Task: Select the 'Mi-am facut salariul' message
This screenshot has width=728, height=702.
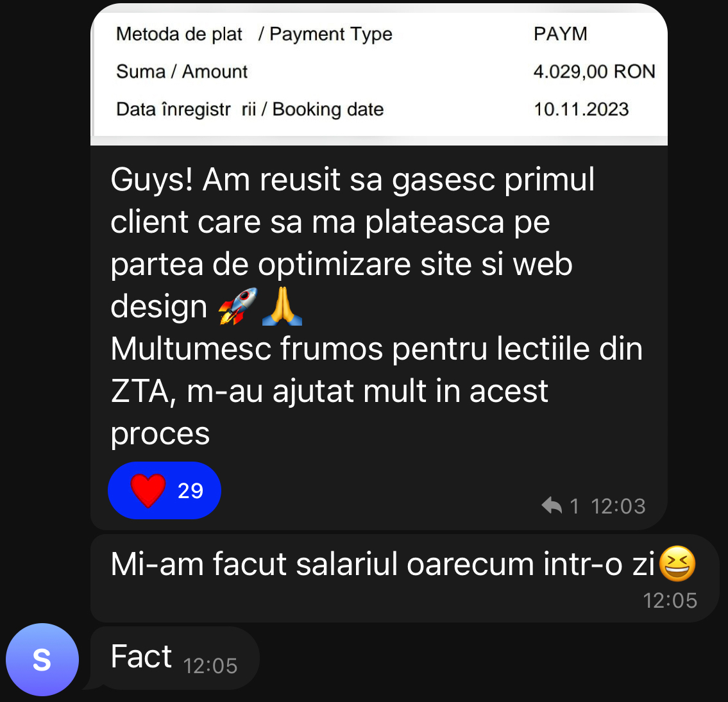Action: (404, 578)
